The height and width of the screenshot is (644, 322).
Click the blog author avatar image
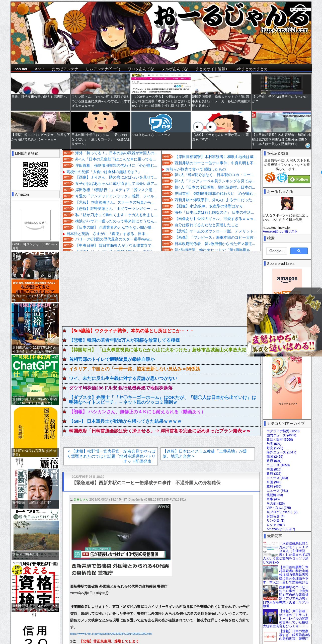[x=287, y=203]
